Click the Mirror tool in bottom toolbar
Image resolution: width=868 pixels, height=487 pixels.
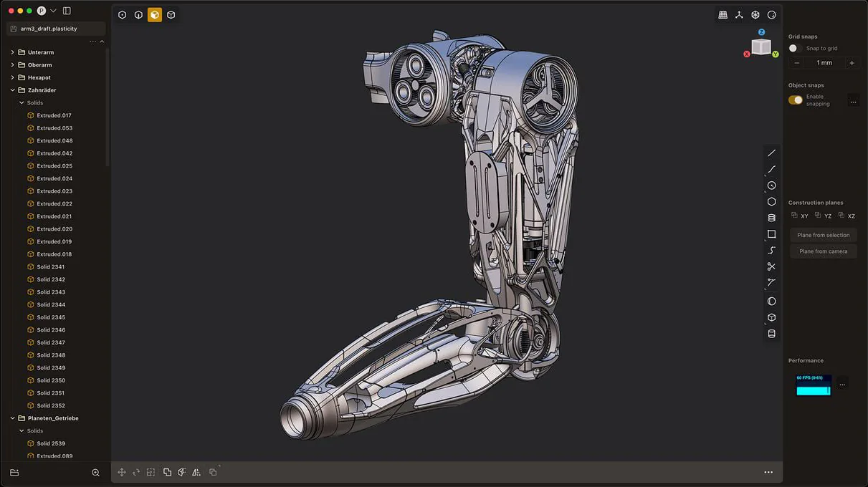point(196,472)
